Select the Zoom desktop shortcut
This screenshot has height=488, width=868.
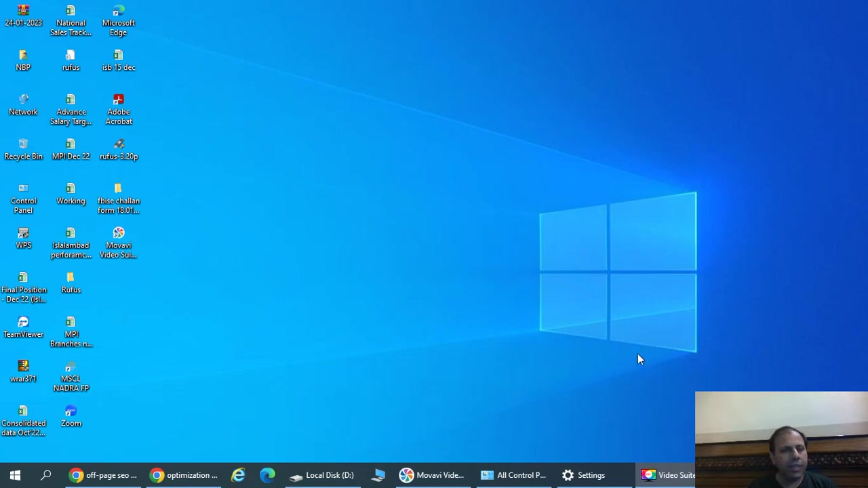71,416
